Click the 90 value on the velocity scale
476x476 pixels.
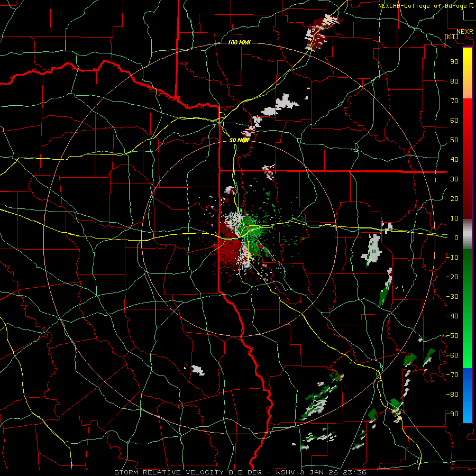(454, 62)
